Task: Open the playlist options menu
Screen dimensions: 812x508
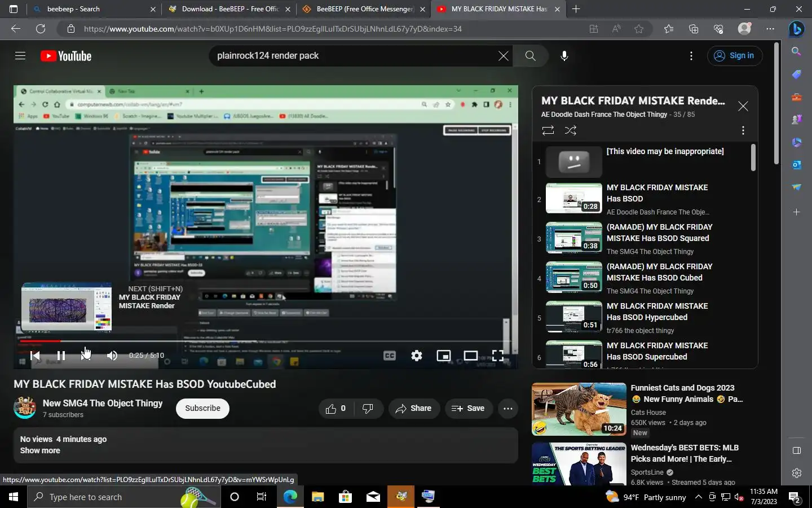Action: 743,130
